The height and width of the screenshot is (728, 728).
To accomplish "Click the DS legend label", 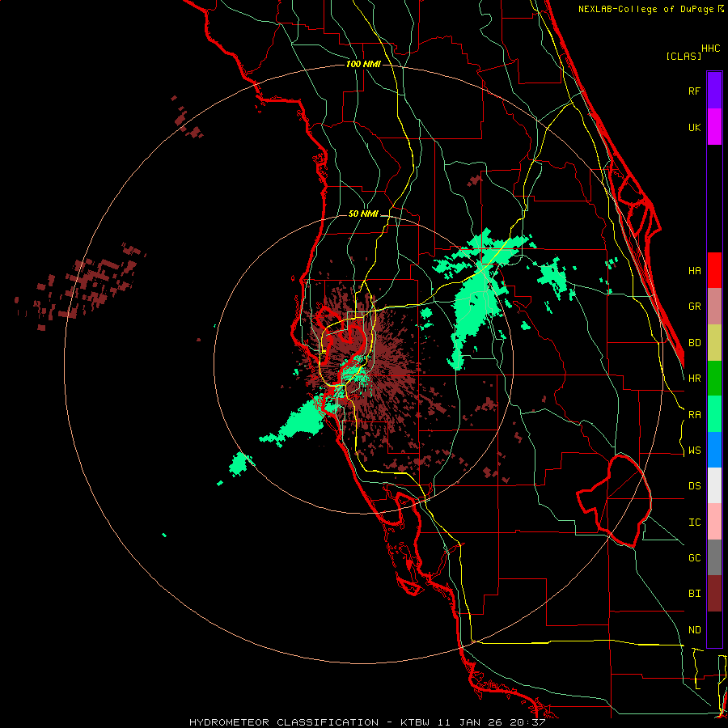I will pos(694,486).
